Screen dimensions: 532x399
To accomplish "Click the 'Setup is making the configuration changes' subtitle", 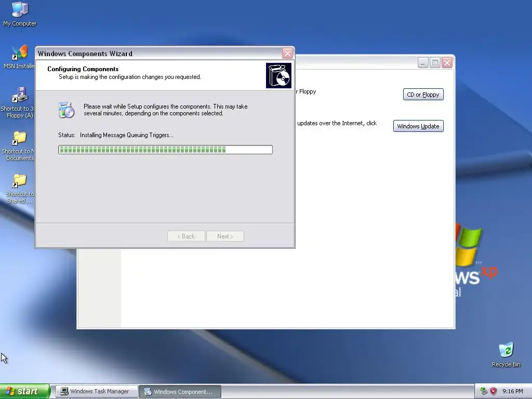I will coord(129,77).
